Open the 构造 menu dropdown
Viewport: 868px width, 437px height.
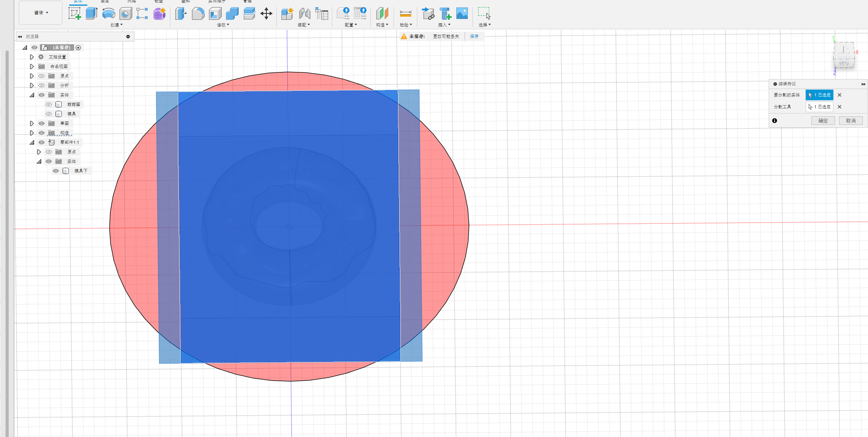tap(382, 25)
